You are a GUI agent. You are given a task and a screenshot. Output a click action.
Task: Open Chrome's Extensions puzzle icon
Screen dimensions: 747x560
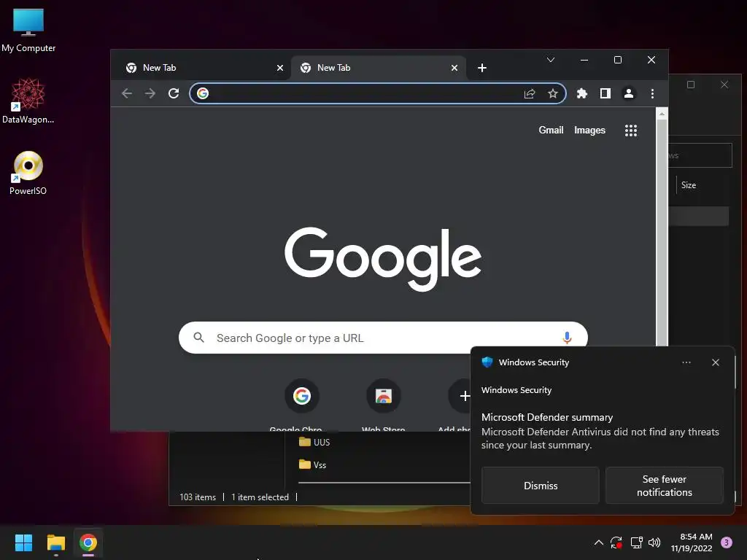coord(581,93)
